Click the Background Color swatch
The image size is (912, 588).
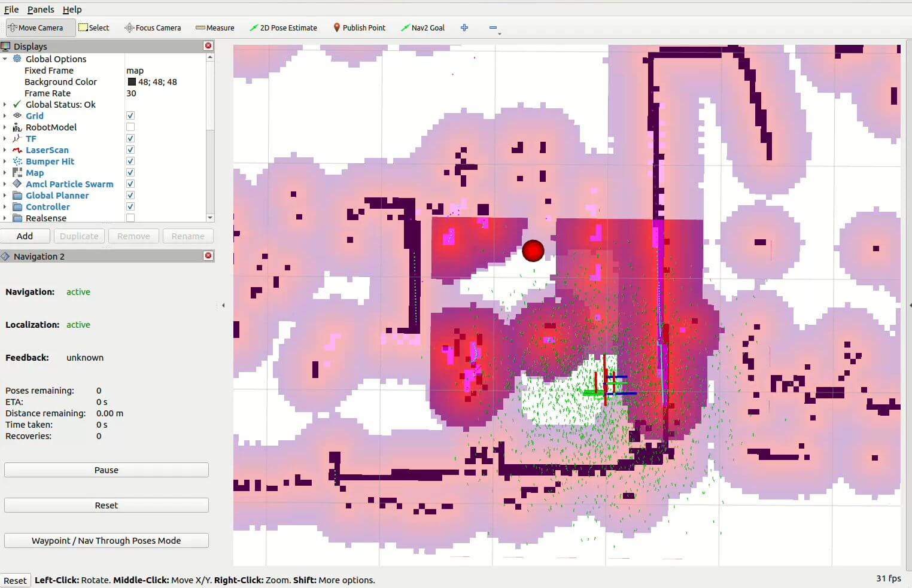pyautogui.click(x=132, y=82)
